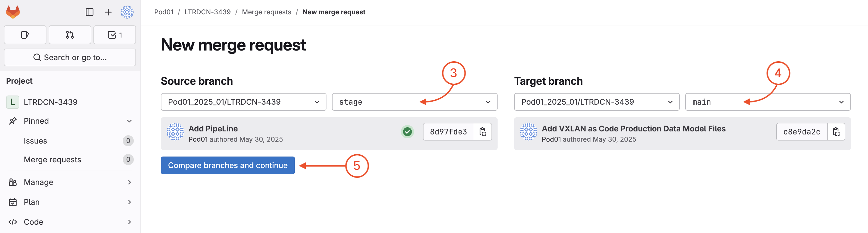
Task: Open Merge requests in sidebar
Action: (53, 160)
